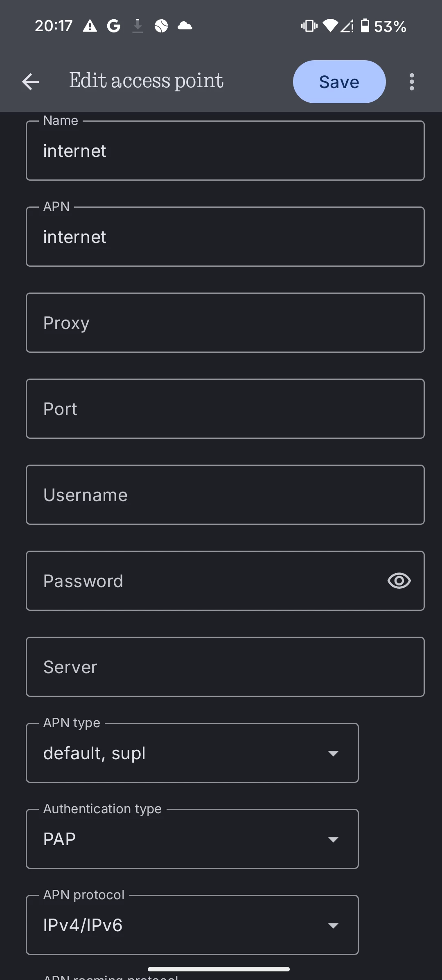This screenshot has width=442, height=980.
Task: Save the access point settings
Action: (x=339, y=82)
